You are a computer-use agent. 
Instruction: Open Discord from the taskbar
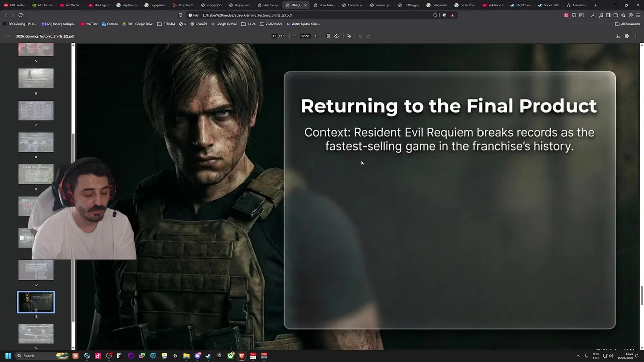pyautogui.click(x=197, y=356)
